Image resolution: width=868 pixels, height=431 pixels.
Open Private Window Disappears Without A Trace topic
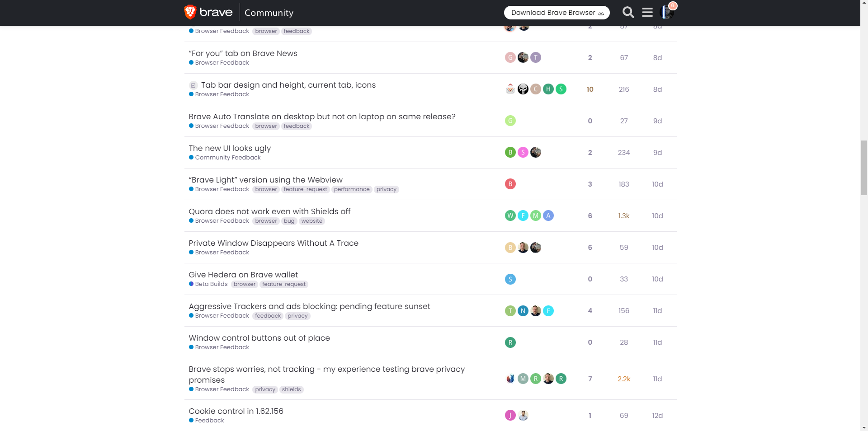[x=274, y=243]
